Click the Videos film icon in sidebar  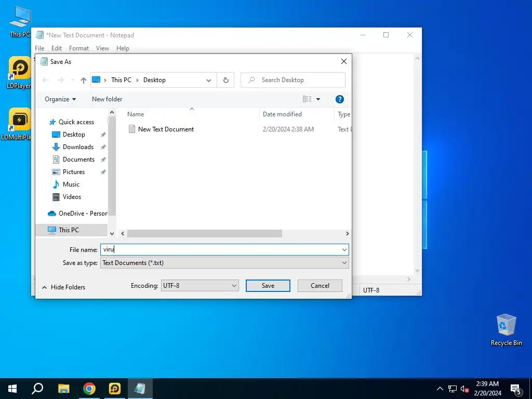56,197
